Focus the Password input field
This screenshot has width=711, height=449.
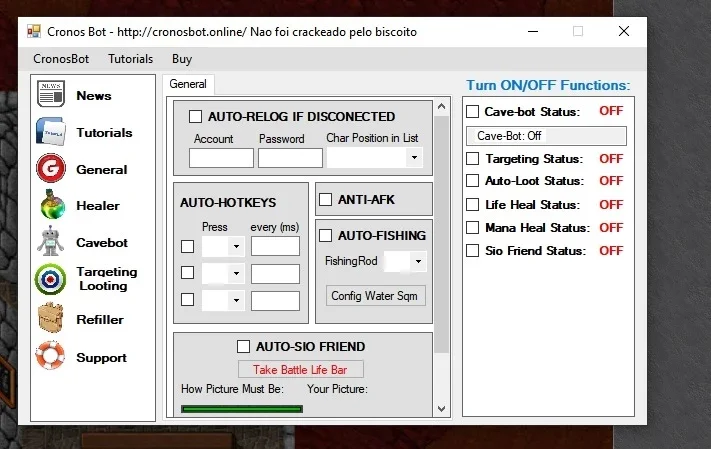[x=291, y=158]
